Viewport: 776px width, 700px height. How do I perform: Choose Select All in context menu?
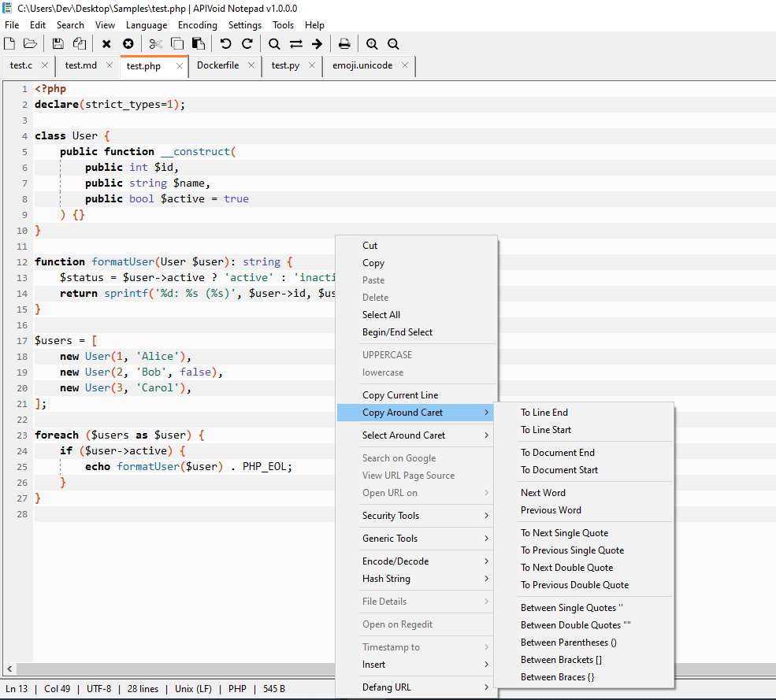(415, 315)
